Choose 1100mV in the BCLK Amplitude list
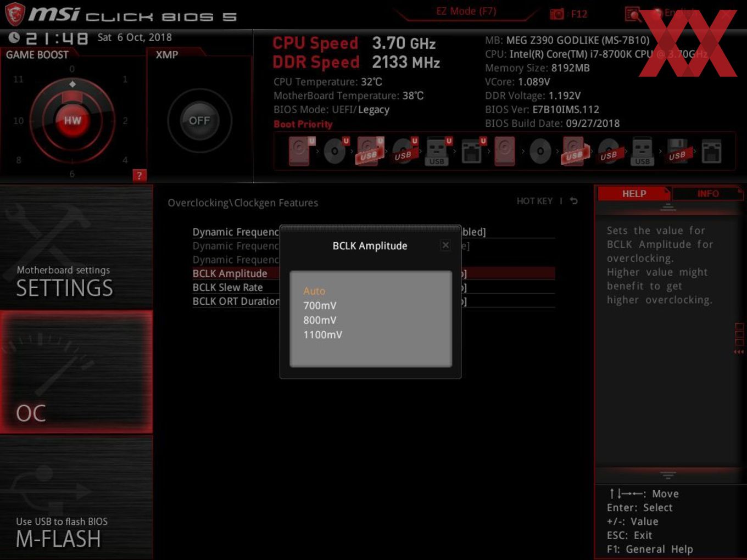Image resolution: width=747 pixels, height=560 pixels. 322,335
